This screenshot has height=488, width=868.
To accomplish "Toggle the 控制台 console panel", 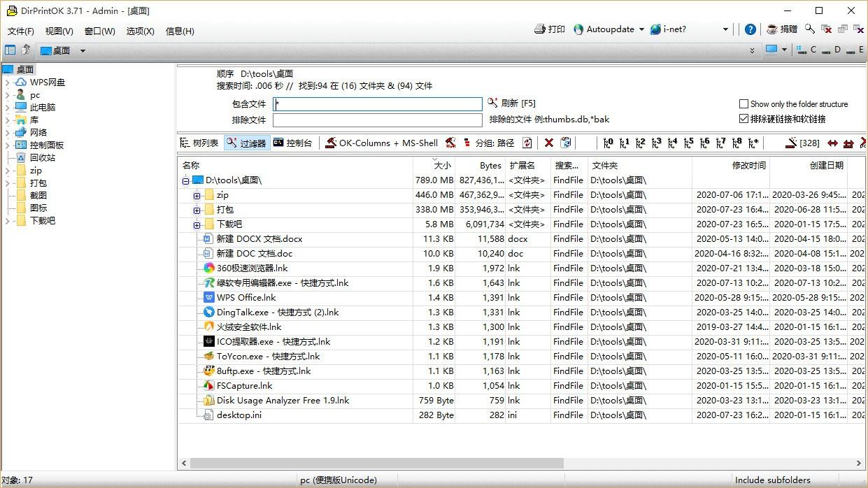I will pos(292,143).
